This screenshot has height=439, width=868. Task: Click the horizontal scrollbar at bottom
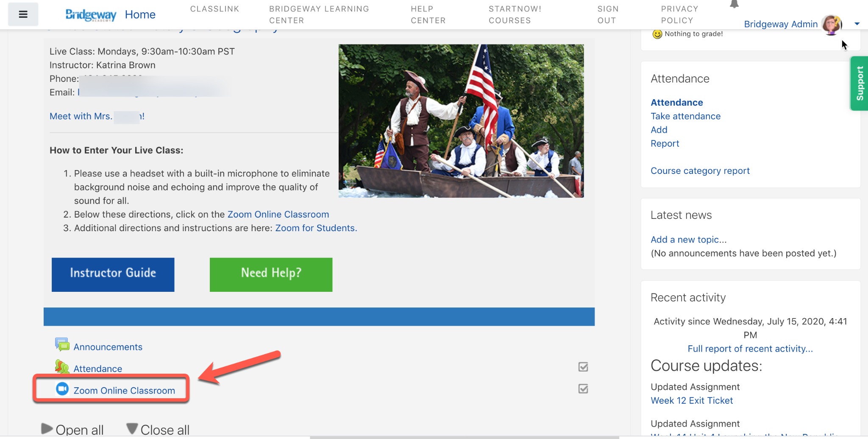(464, 437)
